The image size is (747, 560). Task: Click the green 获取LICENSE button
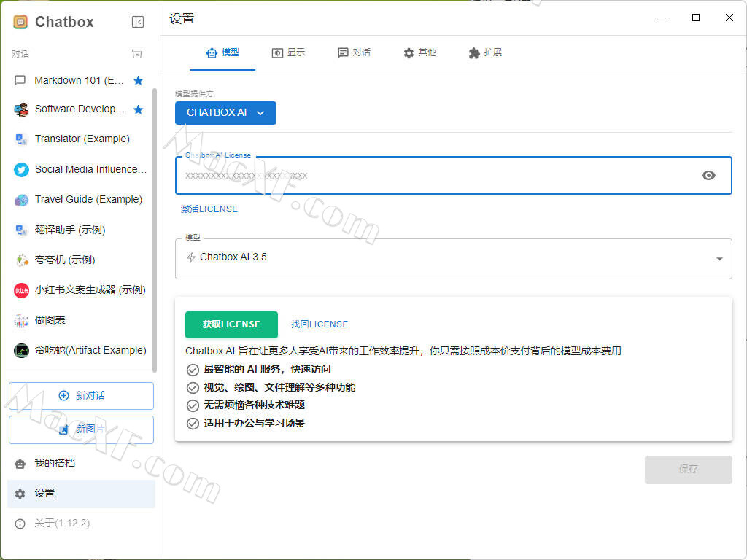[x=231, y=324]
